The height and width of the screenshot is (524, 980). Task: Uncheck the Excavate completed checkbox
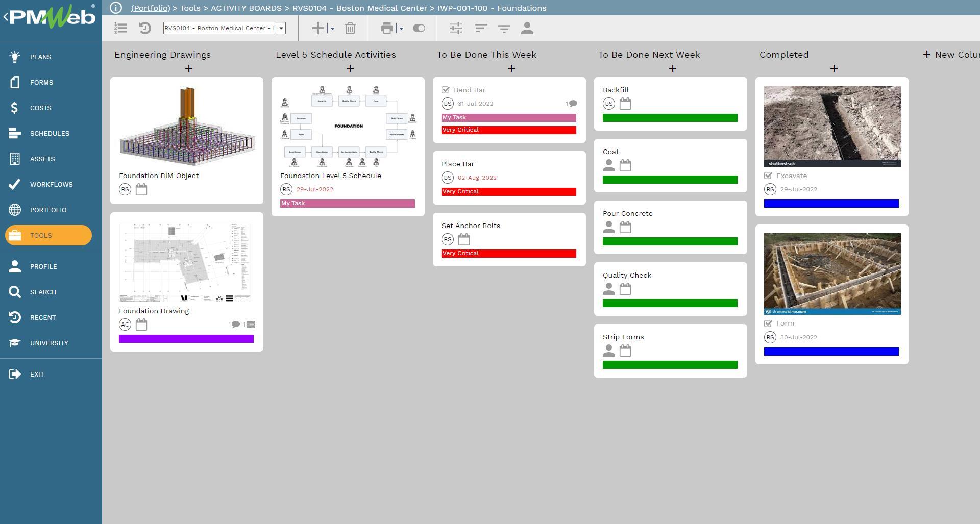click(x=769, y=176)
